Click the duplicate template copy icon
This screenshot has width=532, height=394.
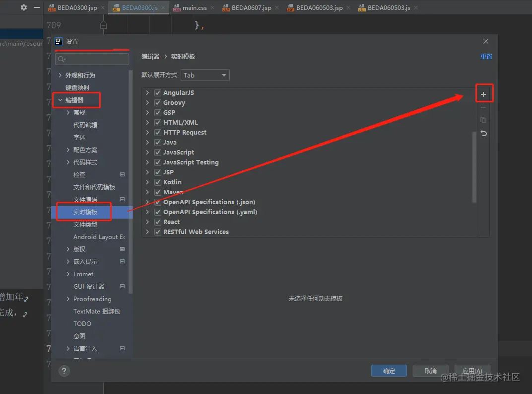pos(483,120)
